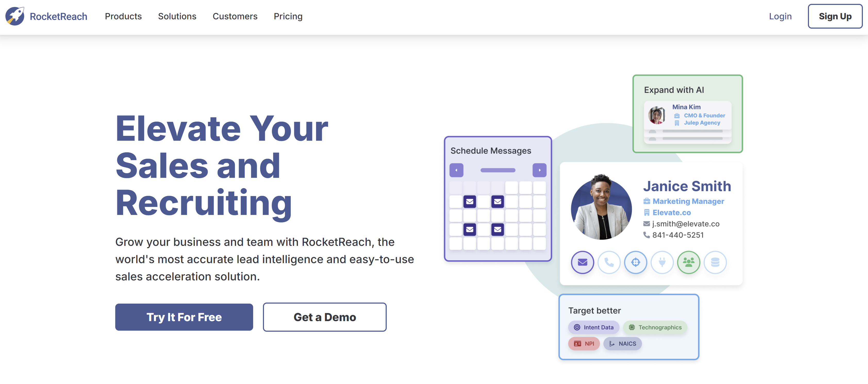Click the CMO & Founder title text
Viewport: 868px width, 384px height.
(704, 115)
